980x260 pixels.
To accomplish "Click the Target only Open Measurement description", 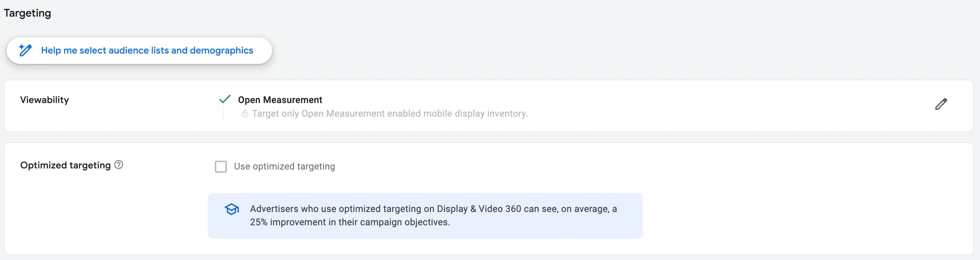I will 390,114.
